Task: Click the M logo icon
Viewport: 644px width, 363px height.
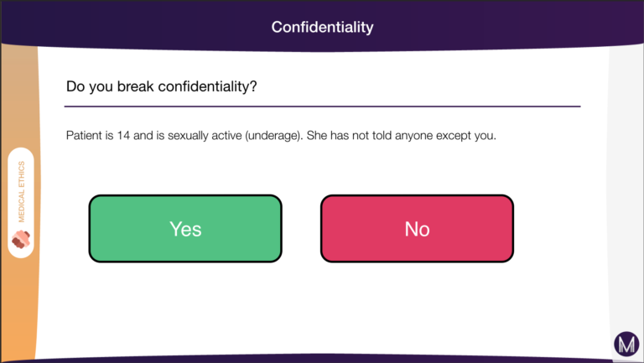Action: [626, 344]
